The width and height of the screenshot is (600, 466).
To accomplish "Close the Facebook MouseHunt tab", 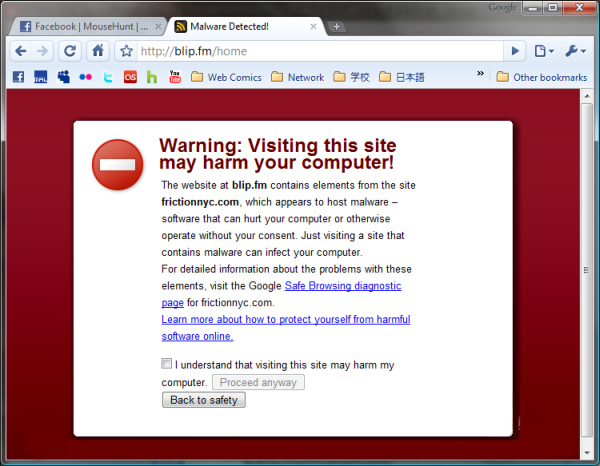I will click(158, 27).
